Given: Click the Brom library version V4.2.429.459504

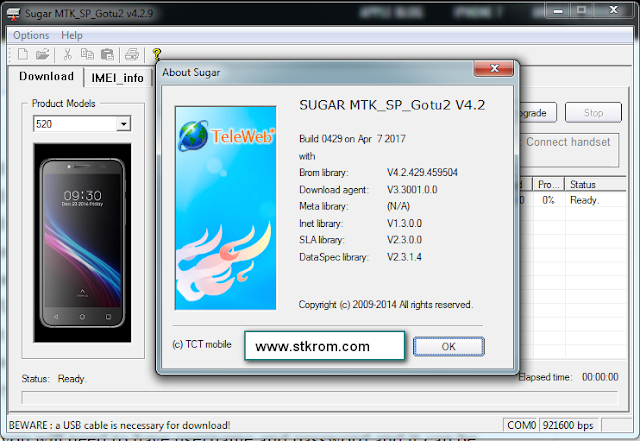Looking at the screenshot, I should click(x=422, y=172).
